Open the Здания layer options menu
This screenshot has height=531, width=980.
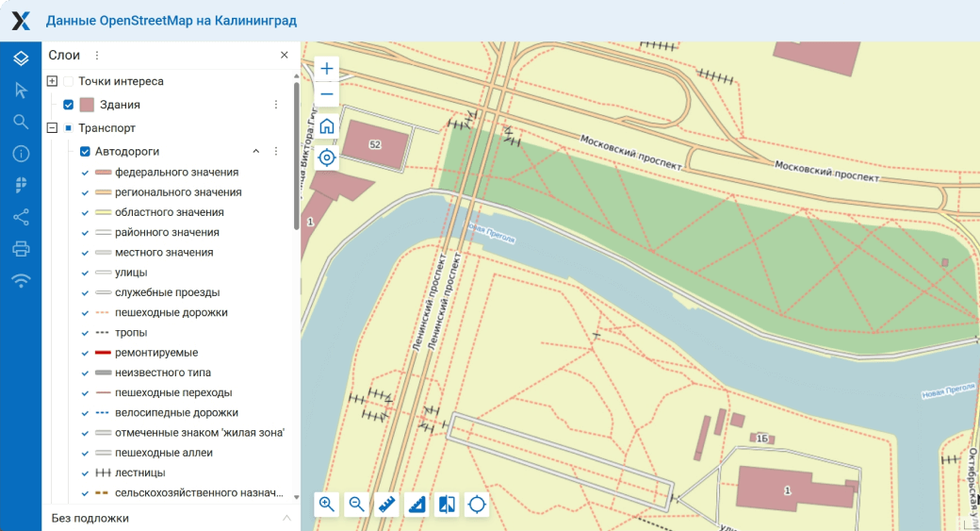point(276,105)
